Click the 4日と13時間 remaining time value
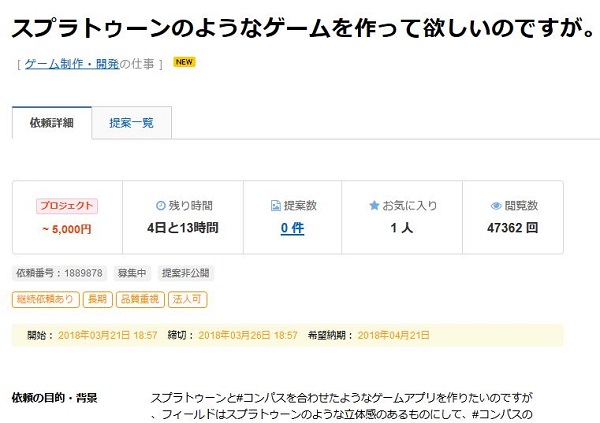Viewport: 600px width, 423px height. pos(183,228)
